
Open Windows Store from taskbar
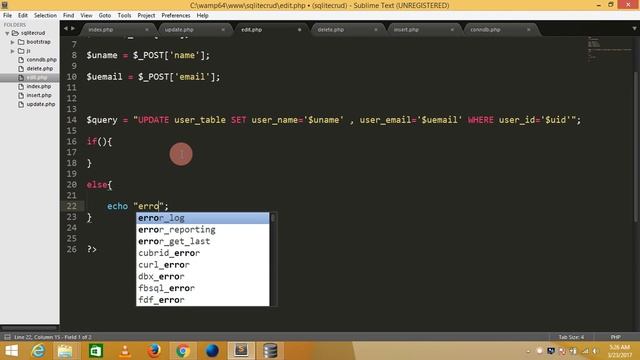(x=96, y=351)
